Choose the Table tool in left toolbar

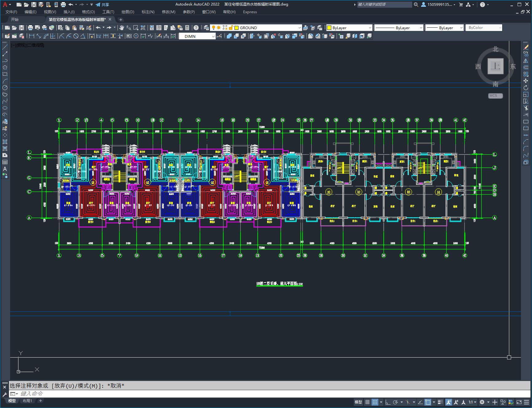coord(5,162)
